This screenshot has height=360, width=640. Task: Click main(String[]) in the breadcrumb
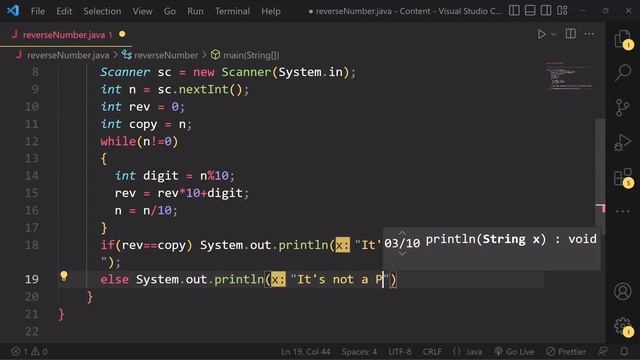(251, 55)
